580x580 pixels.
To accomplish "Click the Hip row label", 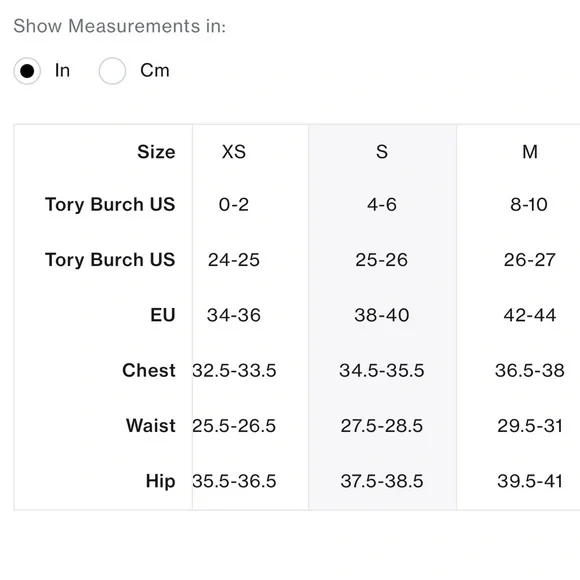I will [x=161, y=481].
